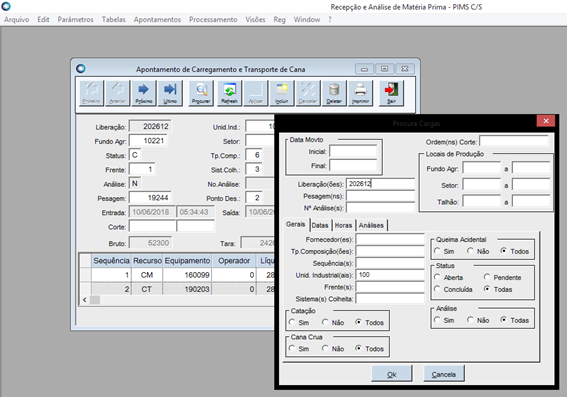The height and width of the screenshot is (397, 567).
Task: Confirm search with Ok button
Action: point(392,374)
